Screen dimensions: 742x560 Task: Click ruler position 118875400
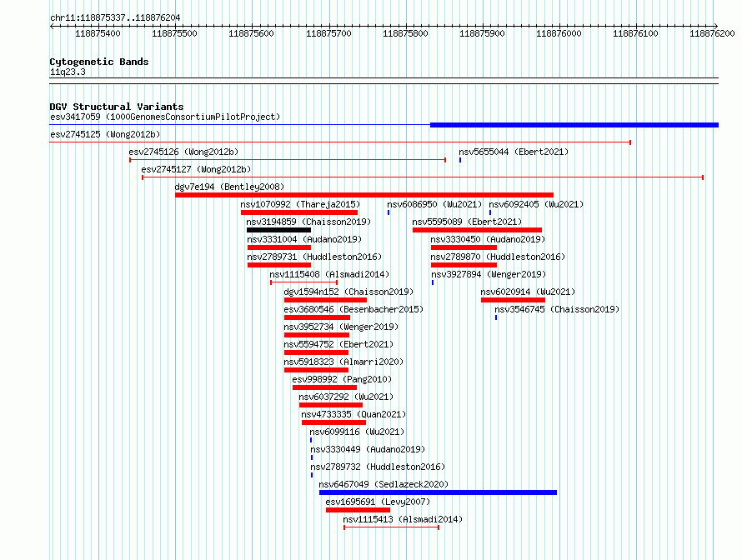98,33
